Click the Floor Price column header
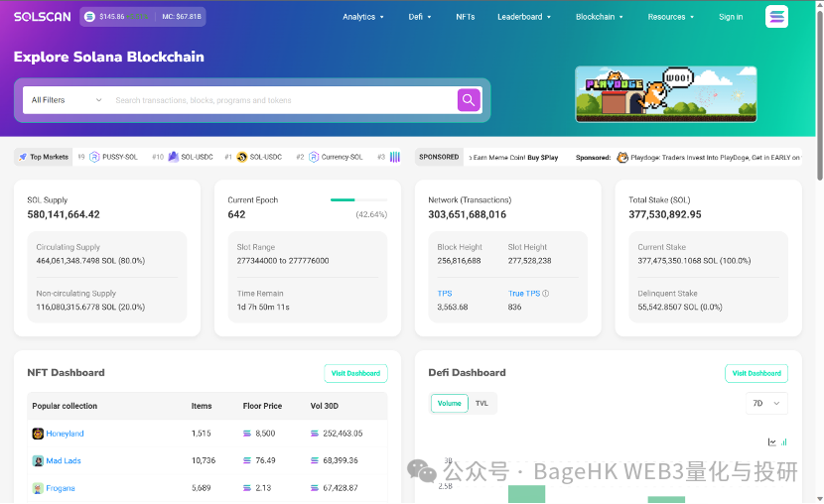Viewport: 824px width, 504px height. pos(262,406)
